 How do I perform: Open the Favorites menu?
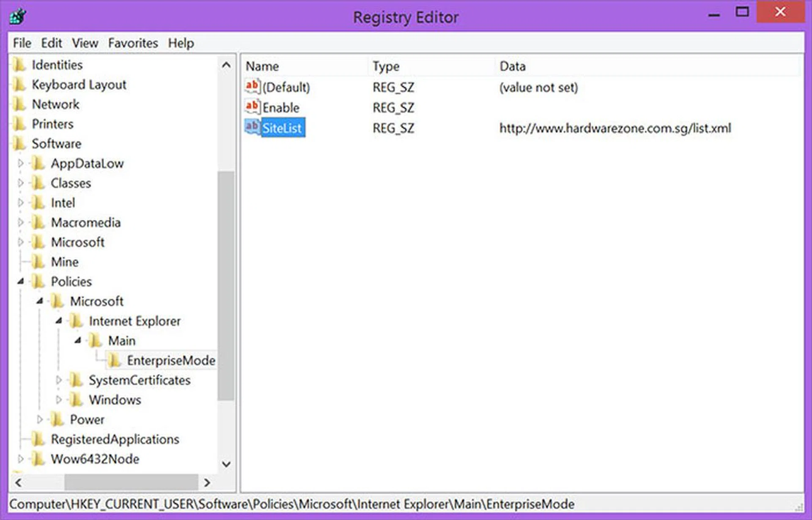(x=133, y=43)
